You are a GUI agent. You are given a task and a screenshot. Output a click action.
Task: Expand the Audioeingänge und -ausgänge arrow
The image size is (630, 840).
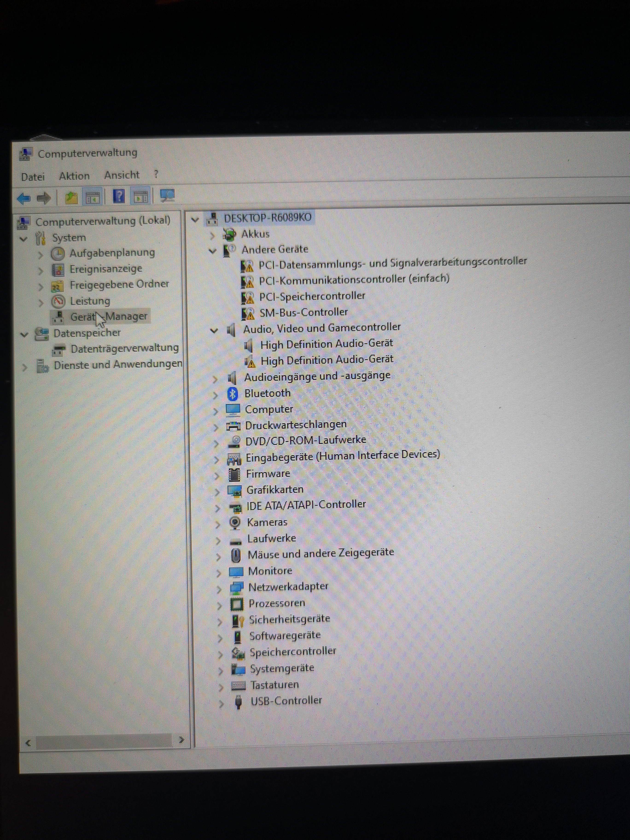(x=215, y=379)
